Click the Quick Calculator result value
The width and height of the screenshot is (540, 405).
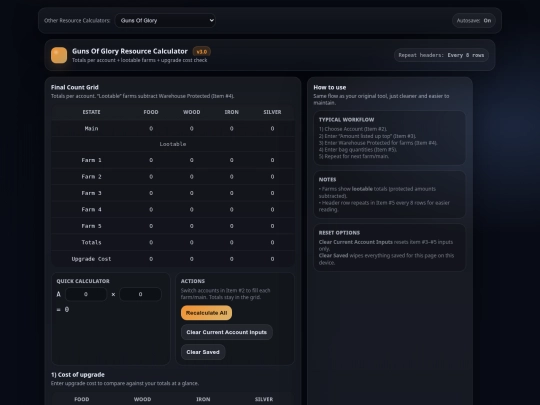point(66,310)
